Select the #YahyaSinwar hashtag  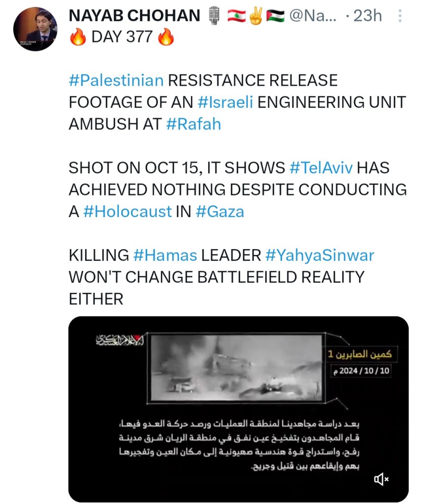(x=319, y=255)
